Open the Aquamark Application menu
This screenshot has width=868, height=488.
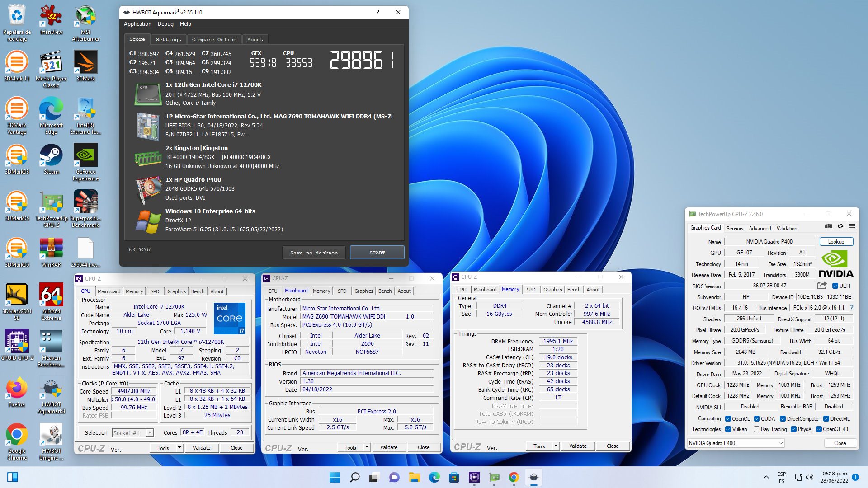pos(137,24)
